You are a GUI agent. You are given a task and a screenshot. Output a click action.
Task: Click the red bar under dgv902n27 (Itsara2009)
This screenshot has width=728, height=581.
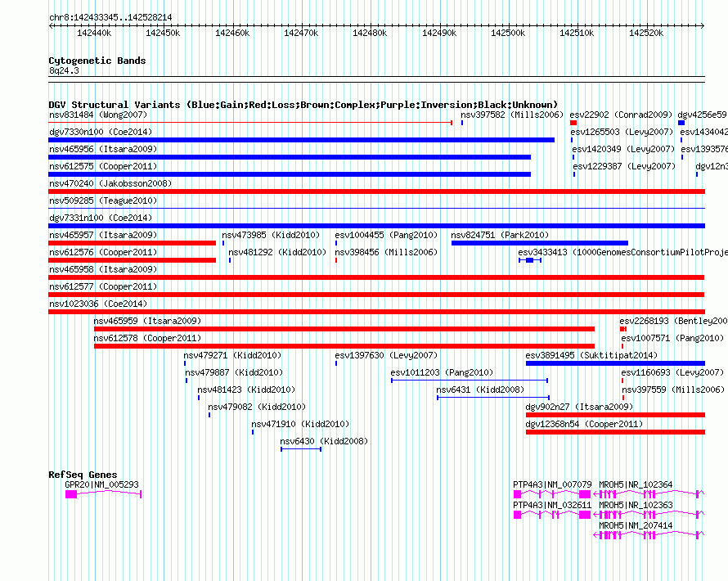point(615,415)
